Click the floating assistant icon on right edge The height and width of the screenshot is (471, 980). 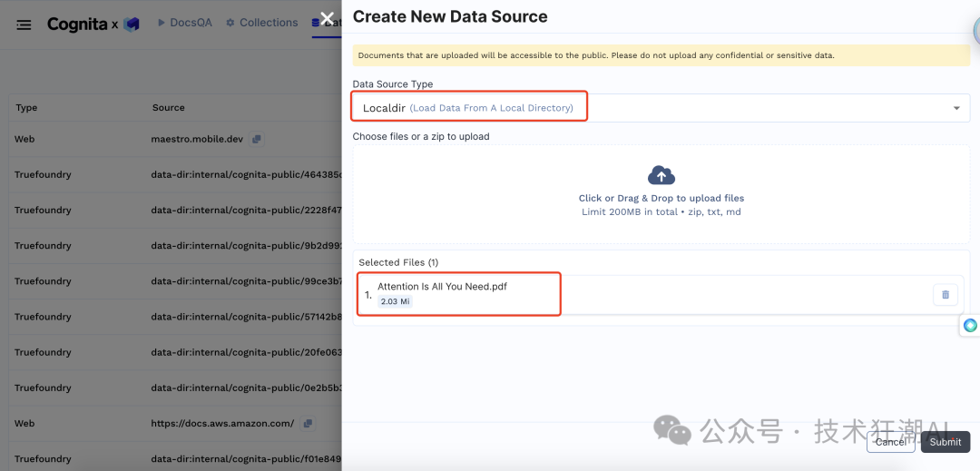coord(970,325)
